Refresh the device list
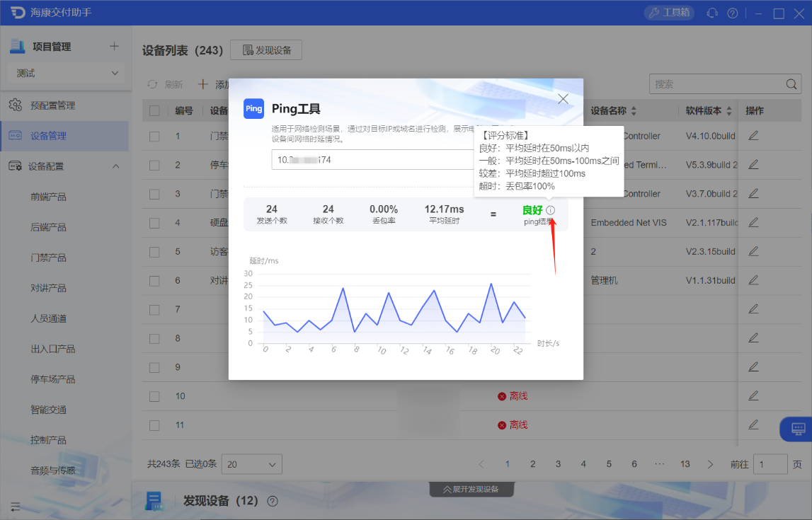The height and width of the screenshot is (520, 812). [x=165, y=84]
